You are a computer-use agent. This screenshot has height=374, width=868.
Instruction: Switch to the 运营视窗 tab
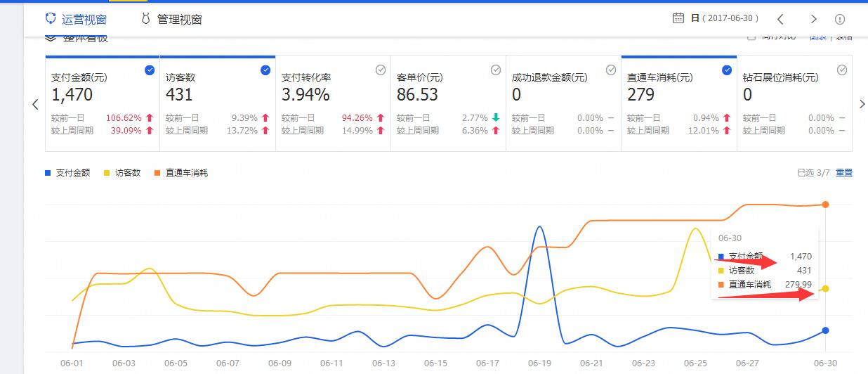click(x=76, y=19)
